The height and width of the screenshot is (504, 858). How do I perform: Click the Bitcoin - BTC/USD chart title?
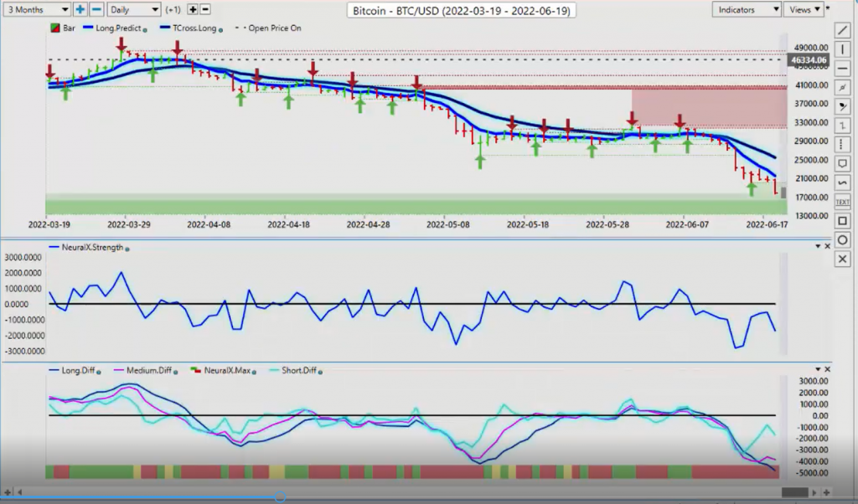point(462,10)
